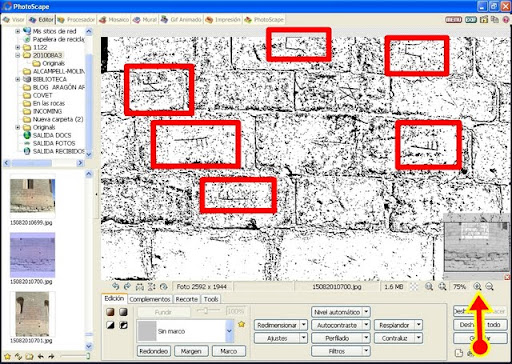Click the Redondeo button
The image size is (512, 364).
[x=154, y=351]
